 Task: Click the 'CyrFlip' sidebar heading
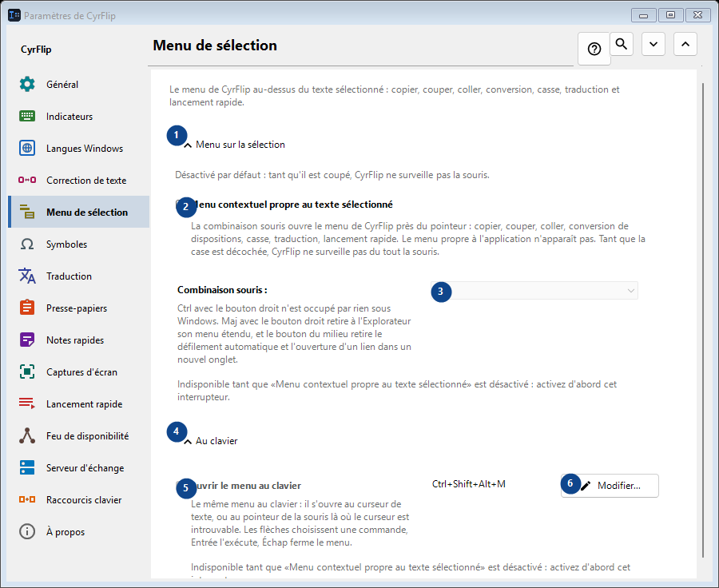36,50
